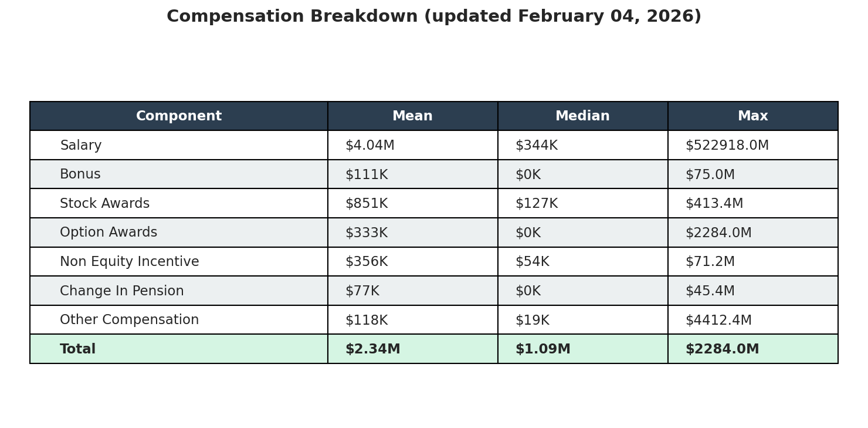Image resolution: width=868 pixels, height=428 pixels.
Task: Select the Option Awards row label
Action: (108, 232)
